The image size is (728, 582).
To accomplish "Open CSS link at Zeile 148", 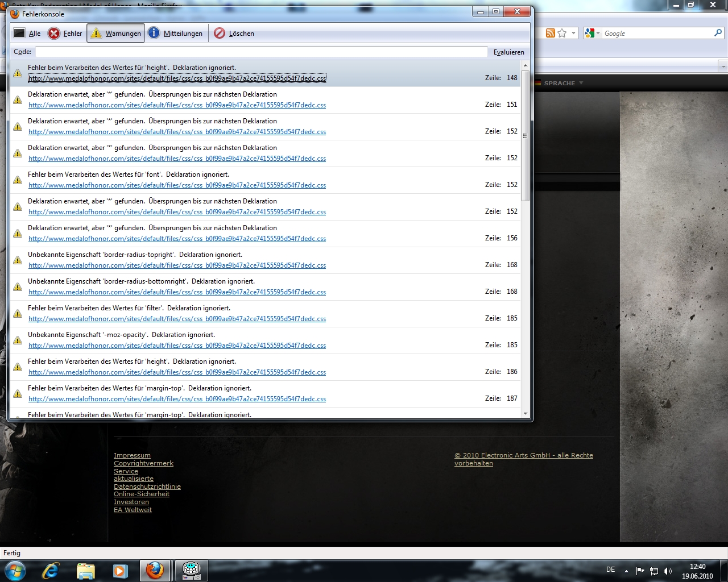I will (177, 78).
